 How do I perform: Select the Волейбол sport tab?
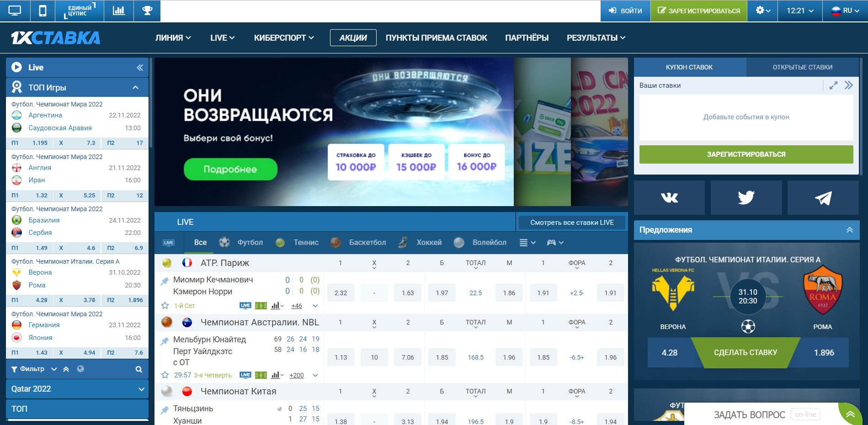(x=480, y=243)
